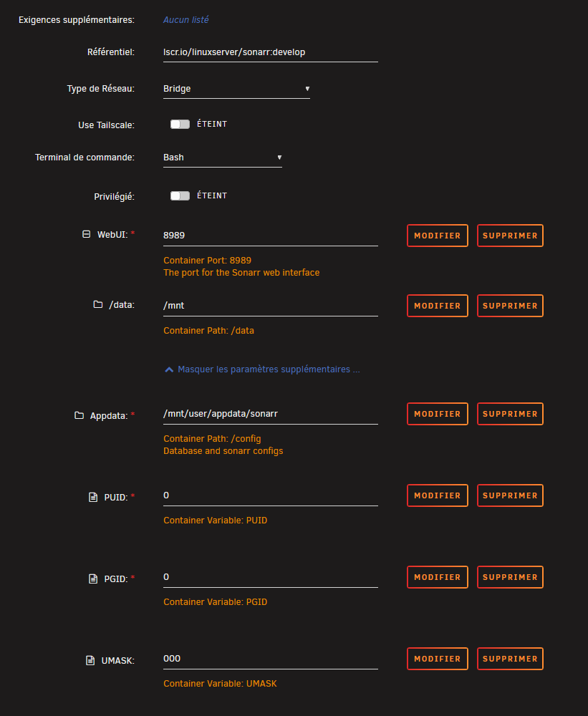Image resolution: width=588 pixels, height=716 pixels.
Task: Enable the Privilégié switch
Action: point(180,196)
